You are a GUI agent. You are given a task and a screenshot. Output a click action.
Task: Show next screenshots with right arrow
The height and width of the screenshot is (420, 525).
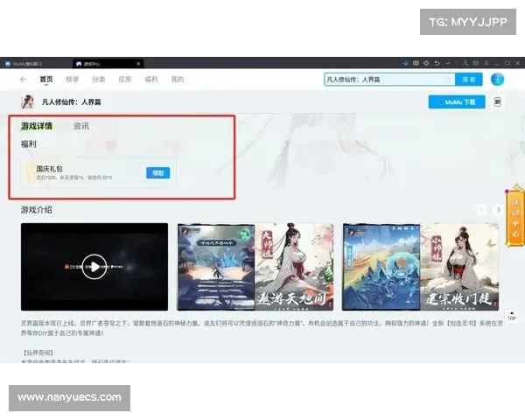pyautogui.click(x=499, y=210)
